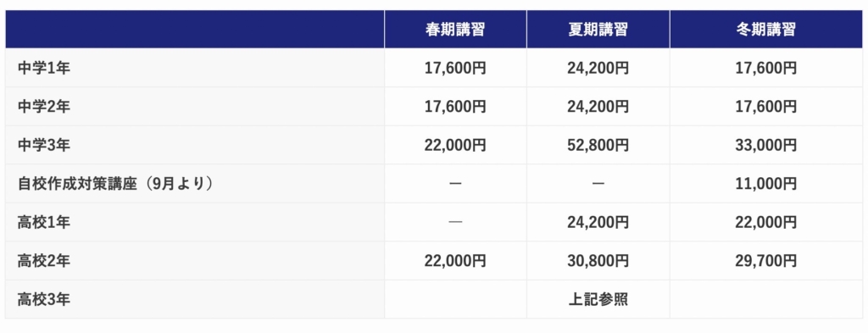This screenshot has height=333, width=868.
Task: Select the 高校1年 row label
Action: point(44,222)
